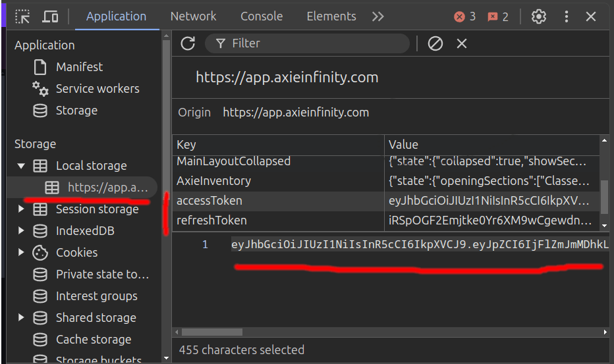Screen dimensions: 614x364
Task: Delete selected entry with the X icon
Action: 462,43
